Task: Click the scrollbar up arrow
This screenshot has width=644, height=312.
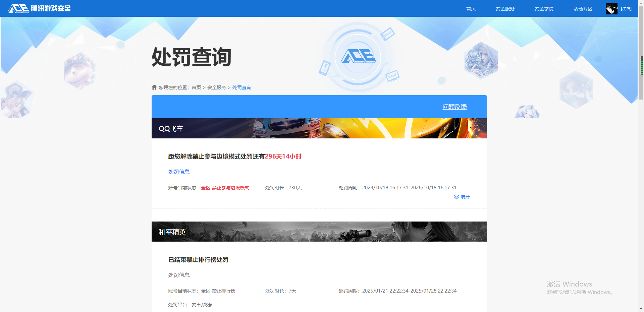Action: [x=641, y=3]
